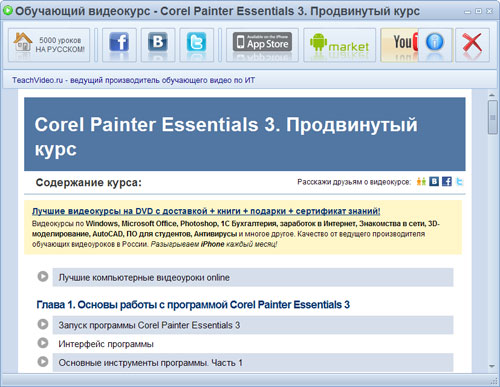This screenshot has height=387, width=500.
Task: Share course via small Twitter icon
Action: point(459,182)
